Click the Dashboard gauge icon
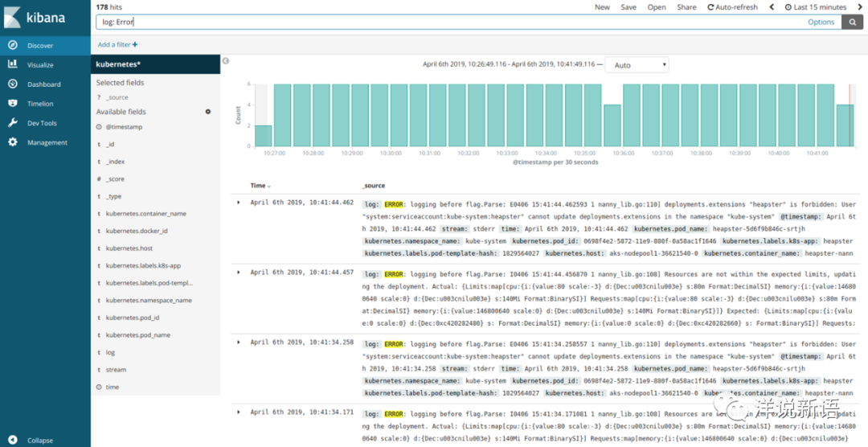 [13, 84]
